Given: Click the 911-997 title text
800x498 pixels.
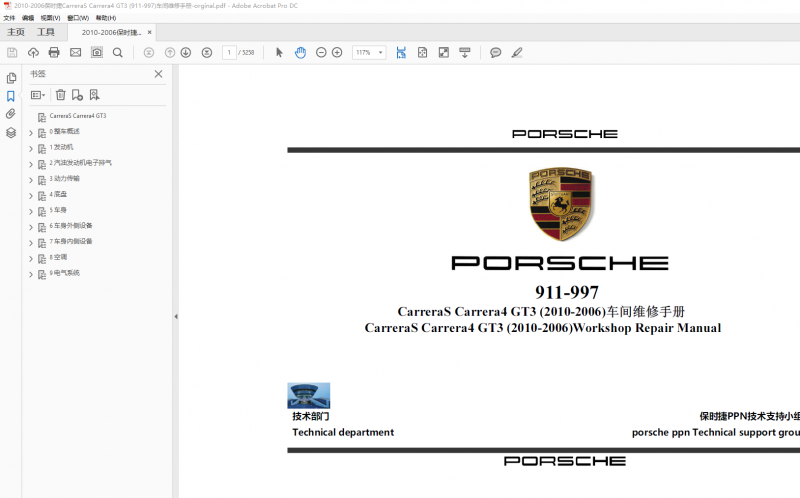Looking at the screenshot, I should click(x=566, y=292).
